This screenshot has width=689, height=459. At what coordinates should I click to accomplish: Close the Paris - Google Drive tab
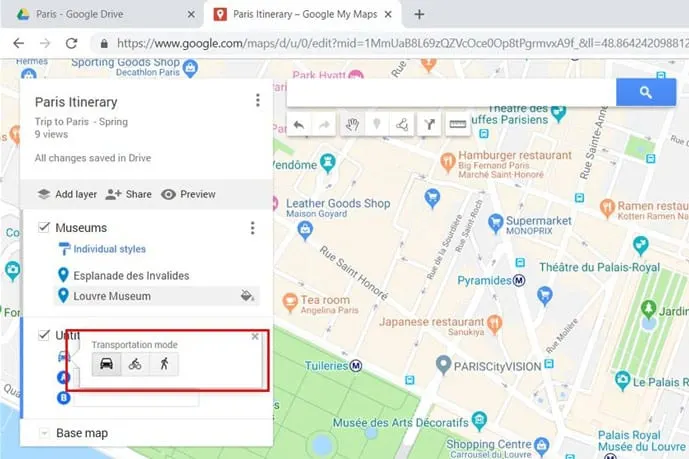[x=191, y=14]
